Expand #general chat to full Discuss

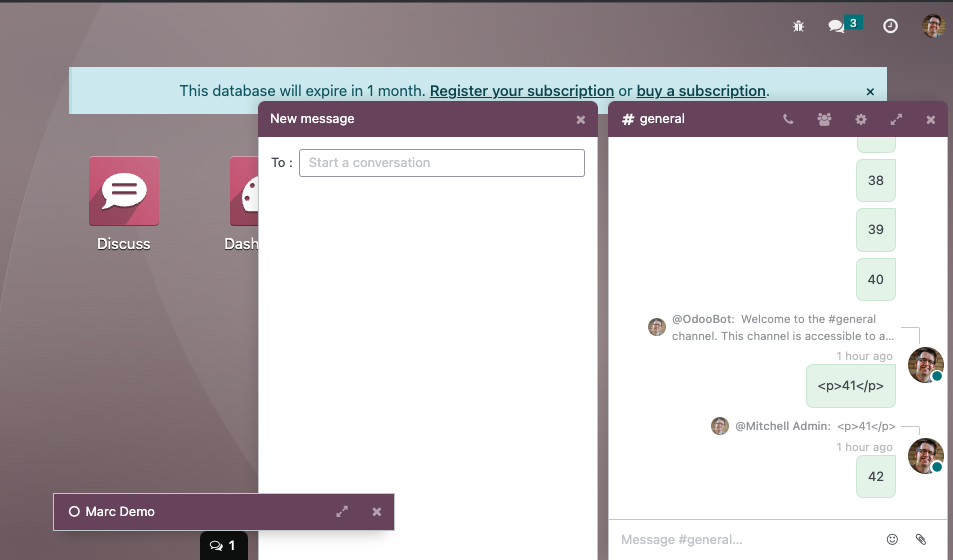click(x=896, y=119)
